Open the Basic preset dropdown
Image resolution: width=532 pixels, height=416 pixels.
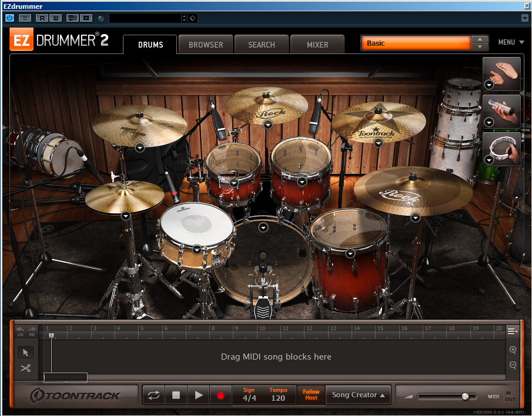click(416, 43)
